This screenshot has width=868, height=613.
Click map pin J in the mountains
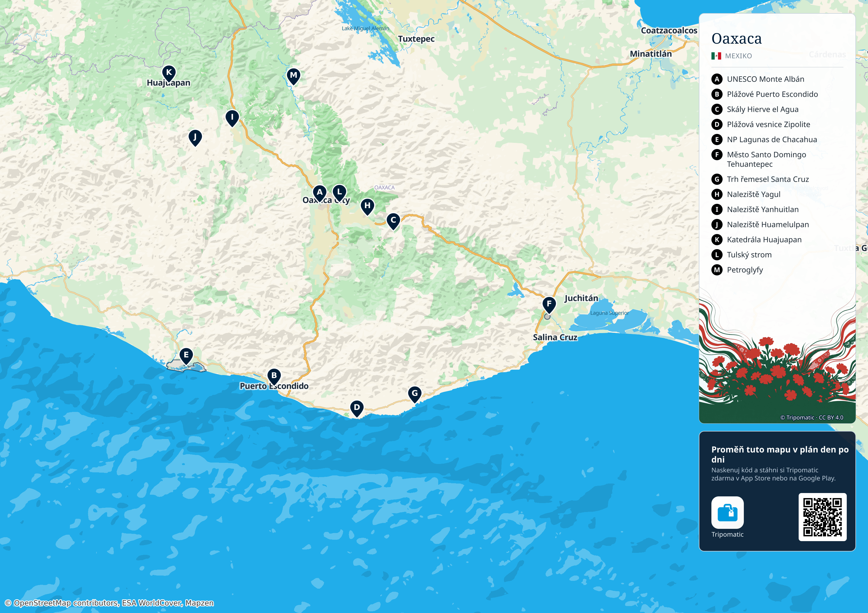pos(195,138)
